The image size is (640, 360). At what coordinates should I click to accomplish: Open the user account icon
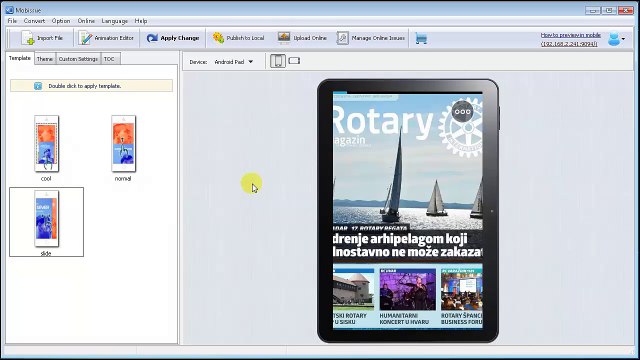coord(613,39)
